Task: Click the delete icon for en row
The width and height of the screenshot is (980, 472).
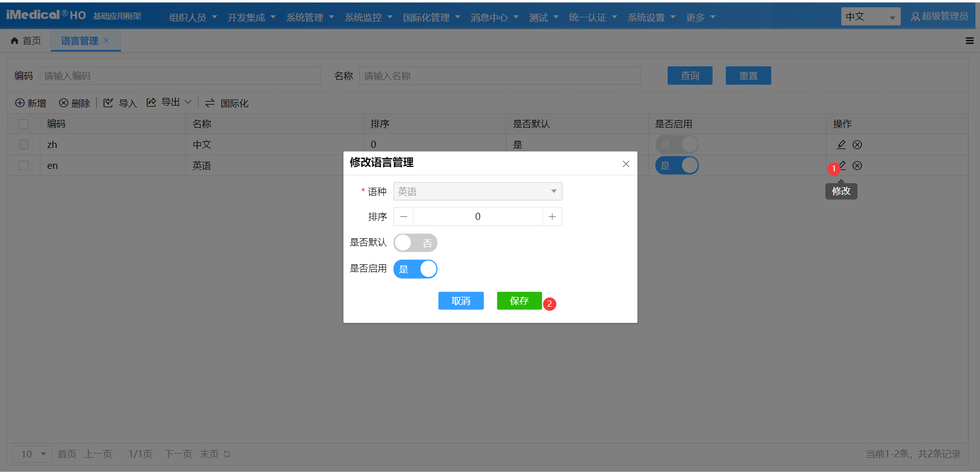Action: click(x=857, y=165)
